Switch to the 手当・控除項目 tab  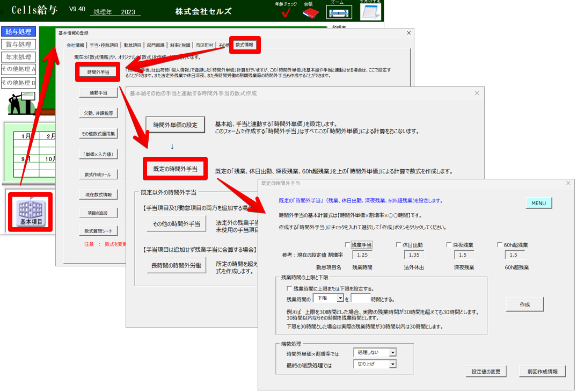click(104, 45)
